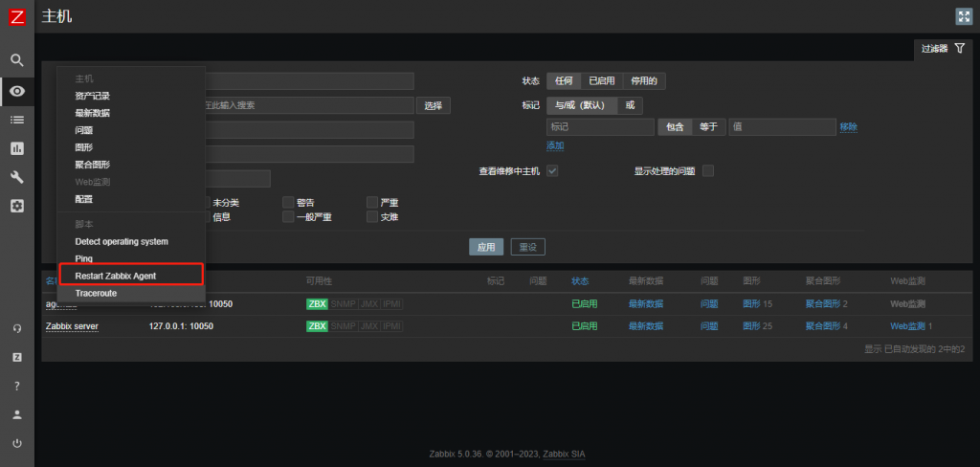Image resolution: width=980 pixels, height=467 pixels.
Task: Check the 警告 severity checkbox
Action: pos(288,203)
